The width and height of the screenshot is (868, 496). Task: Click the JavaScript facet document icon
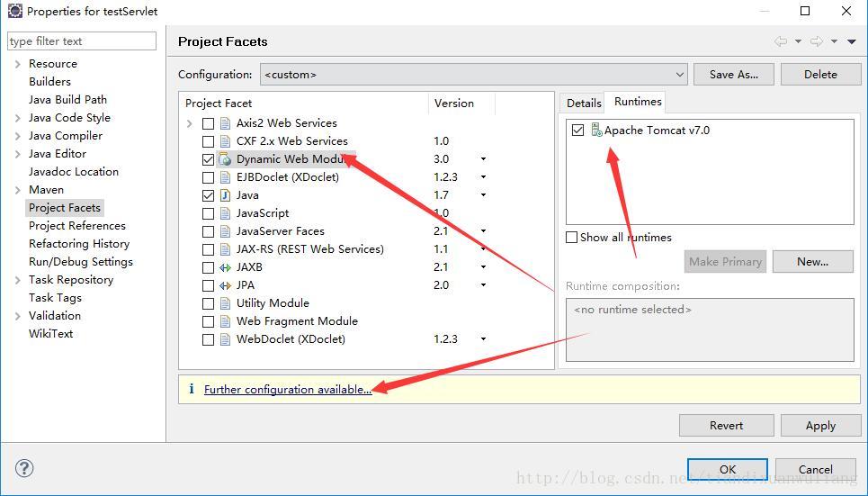pyautogui.click(x=225, y=213)
